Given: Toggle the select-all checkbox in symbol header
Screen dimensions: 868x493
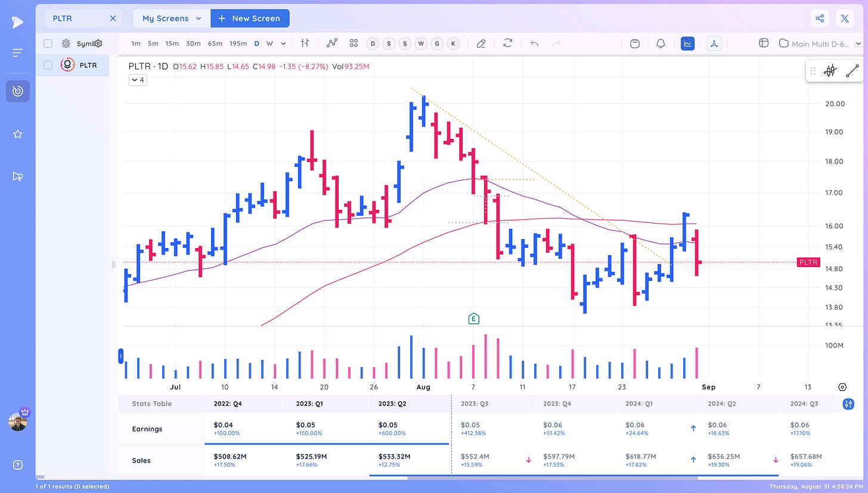Looking at the screenshot, I should click(x=48, y=44).
